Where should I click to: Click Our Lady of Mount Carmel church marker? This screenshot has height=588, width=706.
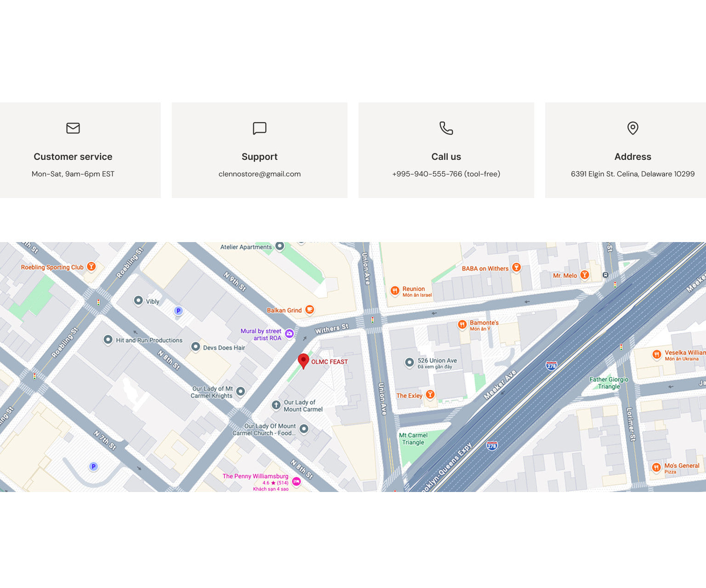click(x=276, y=405)
